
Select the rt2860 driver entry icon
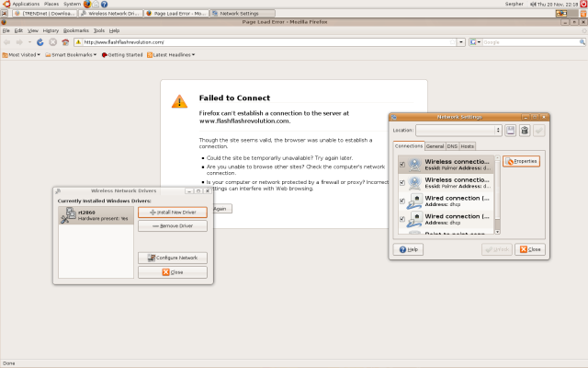[x=68, y=215]
